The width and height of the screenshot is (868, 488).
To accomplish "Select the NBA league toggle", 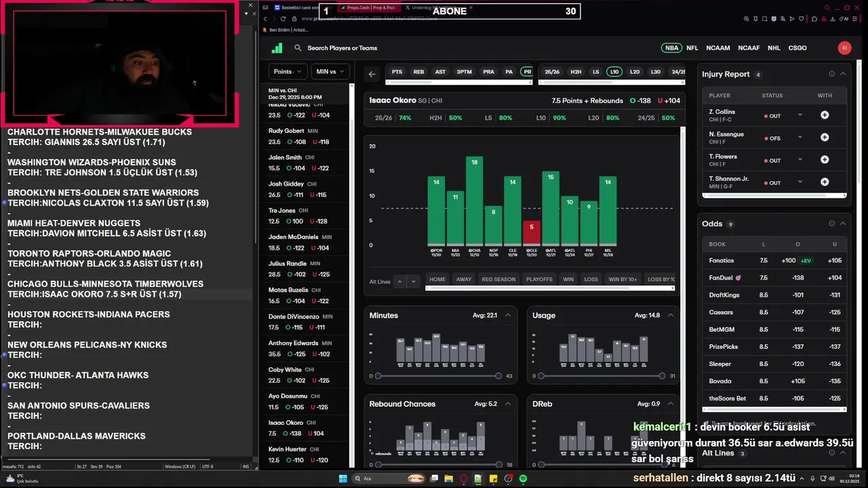I will click(x=671, y=48).
